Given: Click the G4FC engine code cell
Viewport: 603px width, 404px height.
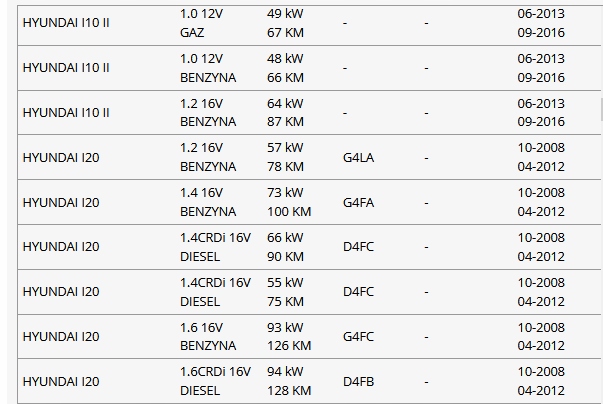Looking at the screenshot, I should (x=358, y=337).
